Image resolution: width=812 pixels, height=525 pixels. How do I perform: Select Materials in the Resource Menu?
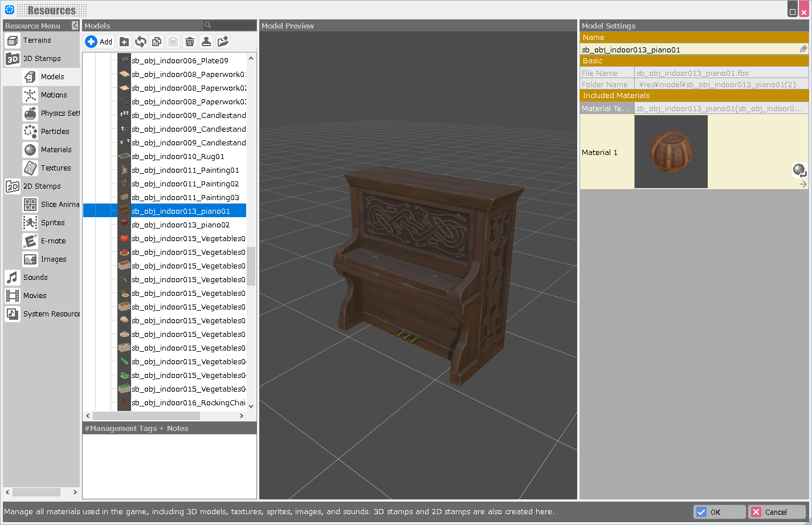coord(56,150)
